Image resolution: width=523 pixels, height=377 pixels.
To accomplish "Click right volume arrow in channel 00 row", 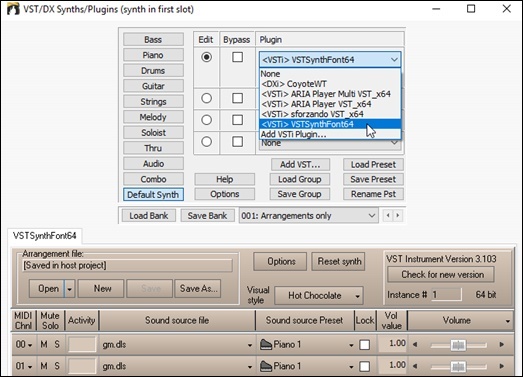I will pos(501,345).
